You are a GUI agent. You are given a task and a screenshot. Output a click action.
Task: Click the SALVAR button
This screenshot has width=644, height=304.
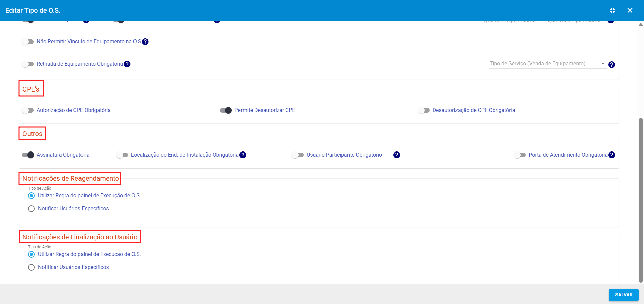623,295
